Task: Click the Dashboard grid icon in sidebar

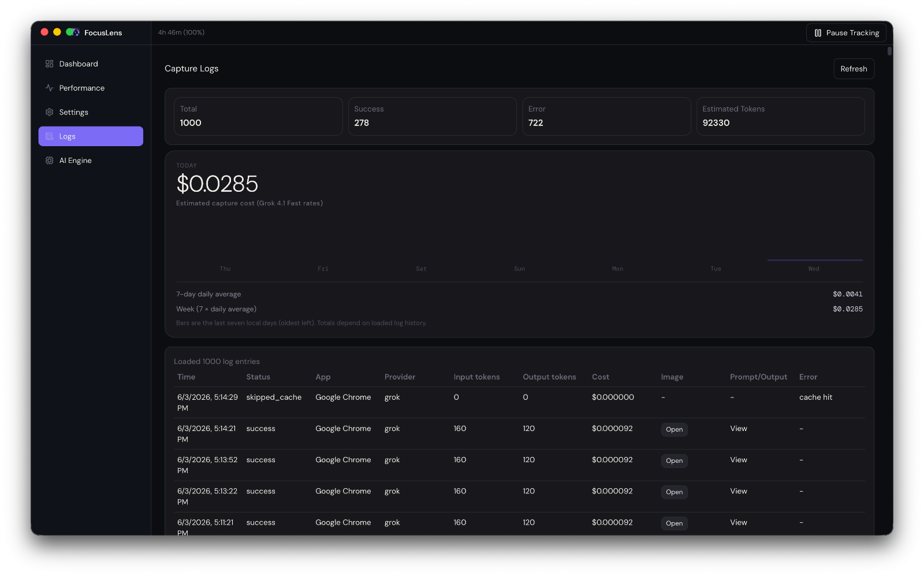Action: click(x=49, y=64)
